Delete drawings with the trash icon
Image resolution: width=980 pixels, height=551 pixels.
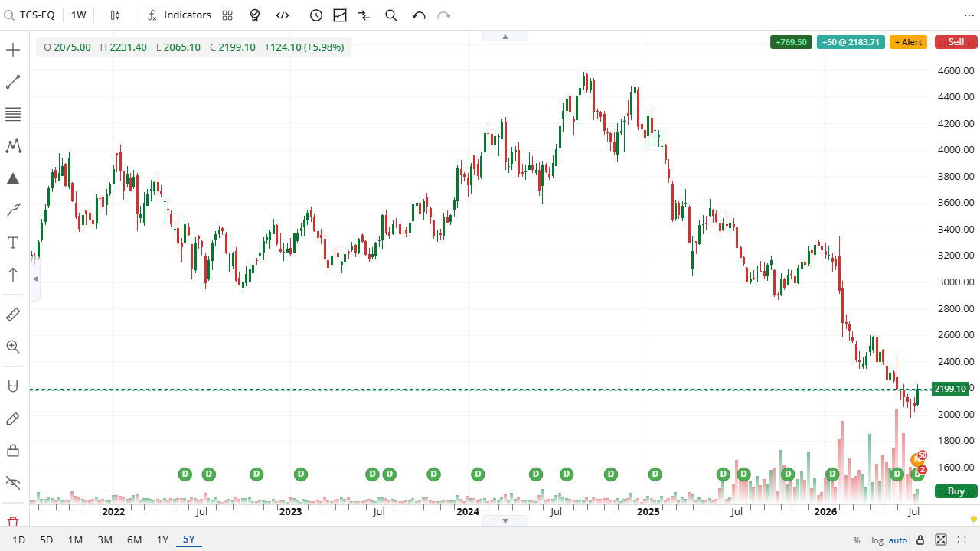coord(13,522)
